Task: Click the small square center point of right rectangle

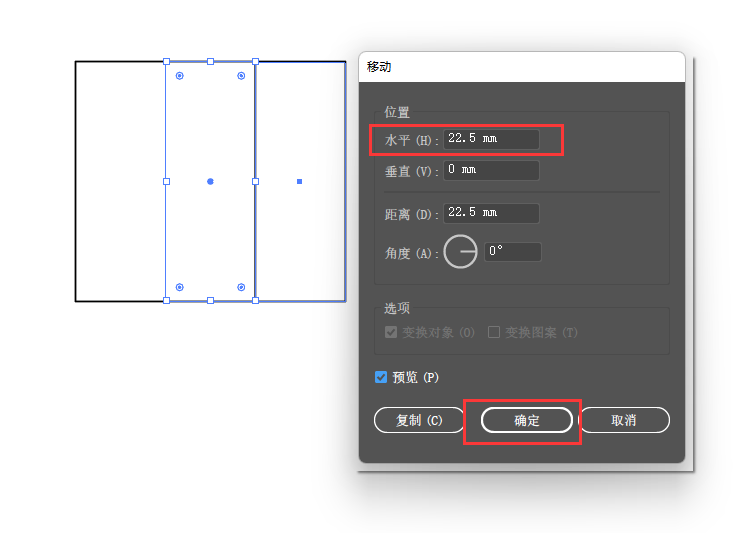Action: (x=300, y=181)
